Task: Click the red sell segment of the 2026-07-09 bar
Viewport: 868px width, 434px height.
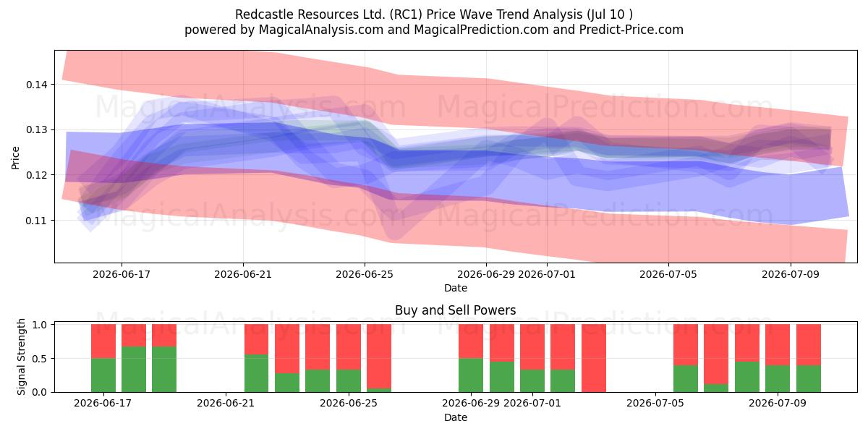Action: click(x=778, y=345)
